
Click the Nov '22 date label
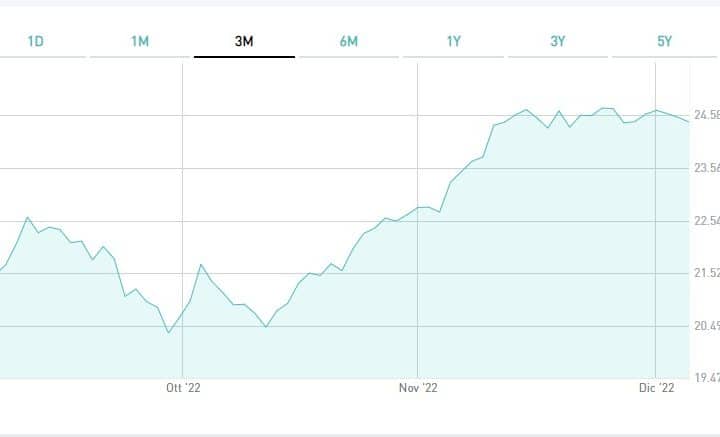pyautogui.click(x=418, y=387)
